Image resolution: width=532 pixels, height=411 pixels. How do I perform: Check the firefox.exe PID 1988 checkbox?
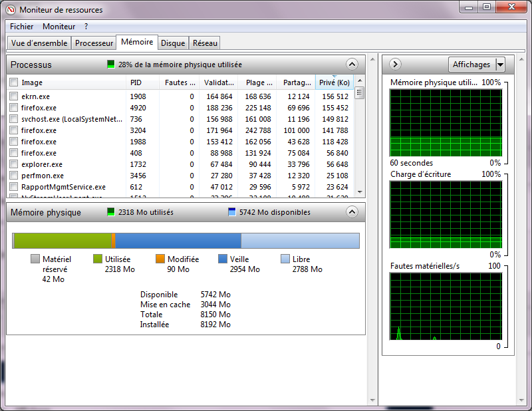pos(13,141)
